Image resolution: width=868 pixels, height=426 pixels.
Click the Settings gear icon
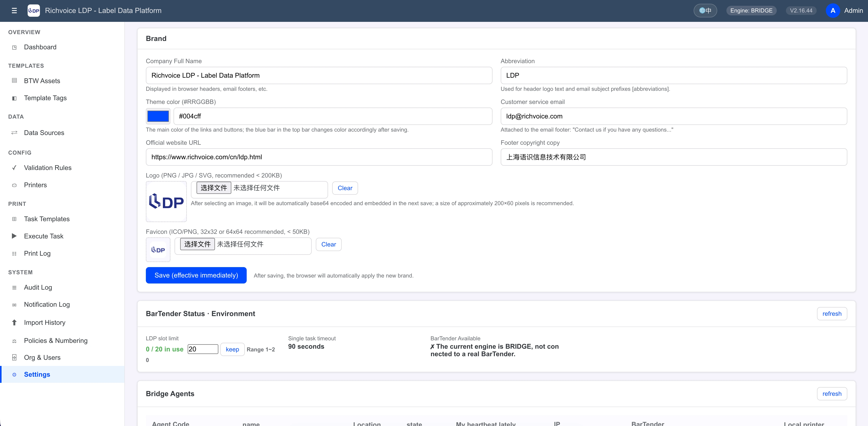pyautogui.click(x=14, y=374)
